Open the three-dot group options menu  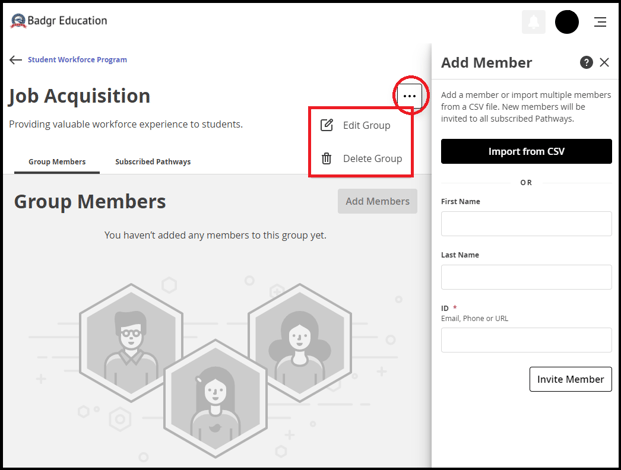(x=410, y=96)
